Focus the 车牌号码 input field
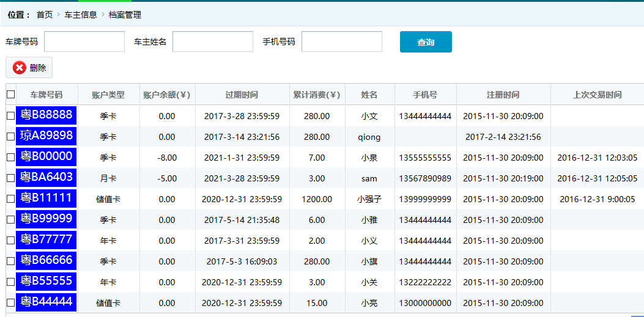Screen dimensions: 644x317 point(84,42)
